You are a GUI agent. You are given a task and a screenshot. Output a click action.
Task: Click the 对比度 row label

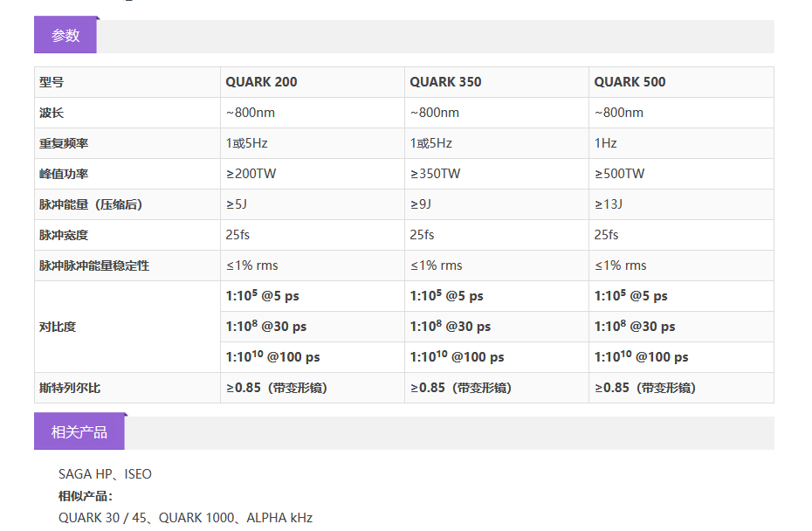pos(58,327)
